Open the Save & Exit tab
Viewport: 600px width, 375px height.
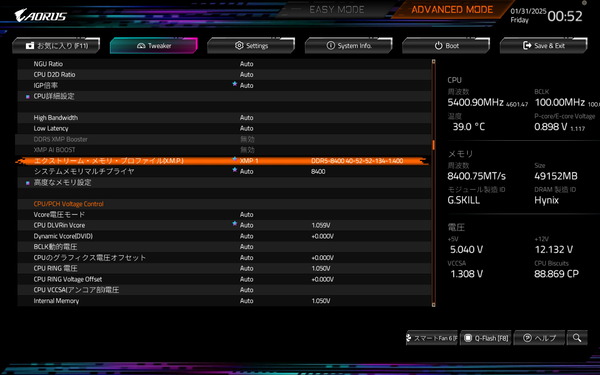point(544,46)
